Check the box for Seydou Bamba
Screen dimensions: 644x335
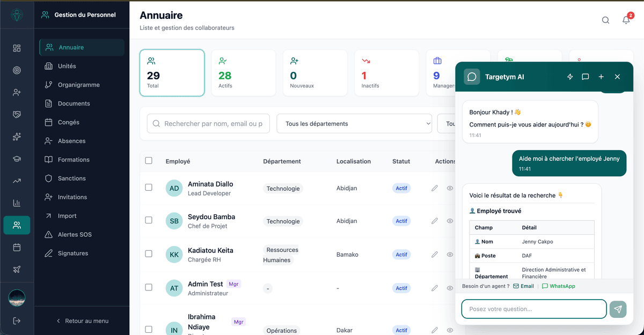(x=149, y=220)
